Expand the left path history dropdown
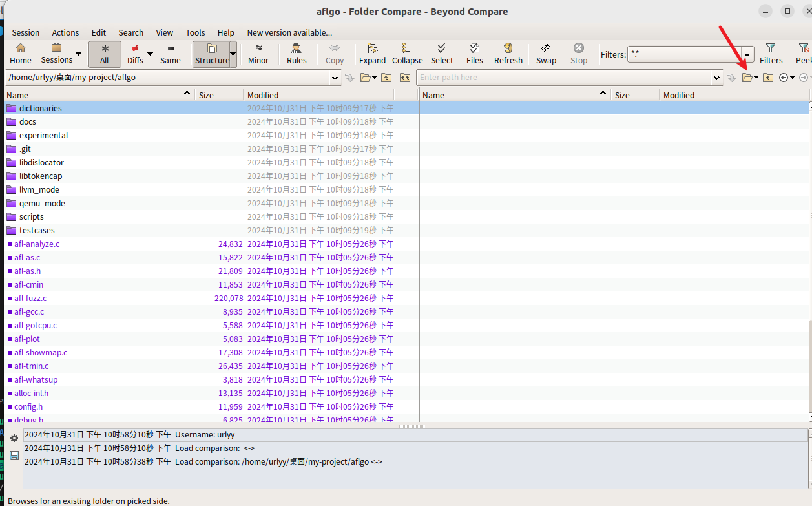 335,78
